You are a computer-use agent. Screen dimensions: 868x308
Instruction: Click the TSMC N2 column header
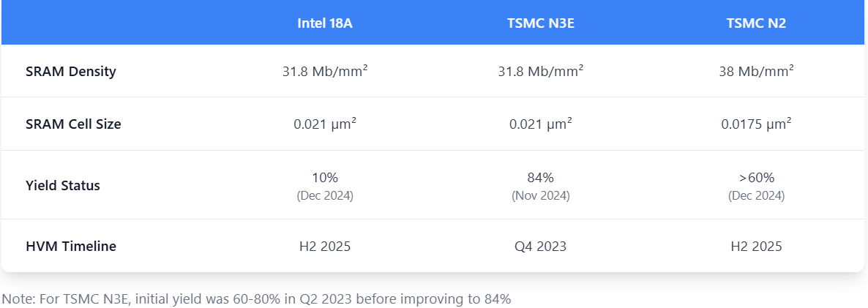[x=756, y=23]
